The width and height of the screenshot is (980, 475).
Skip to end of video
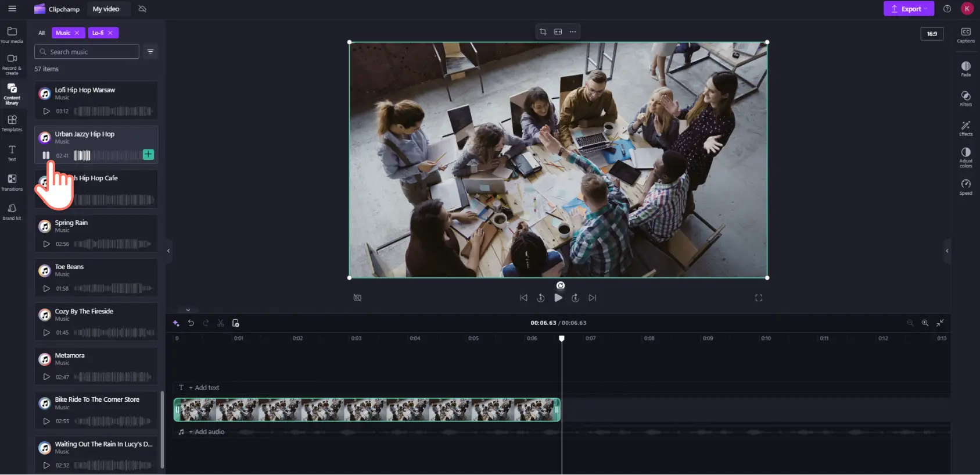pyautogui.click(x=593, y=298)
